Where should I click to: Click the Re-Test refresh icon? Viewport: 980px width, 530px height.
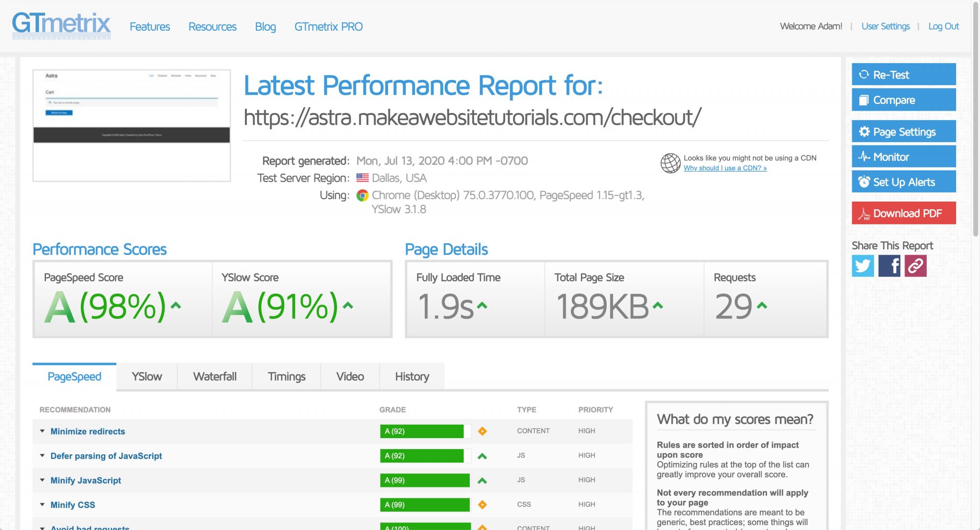864,74
